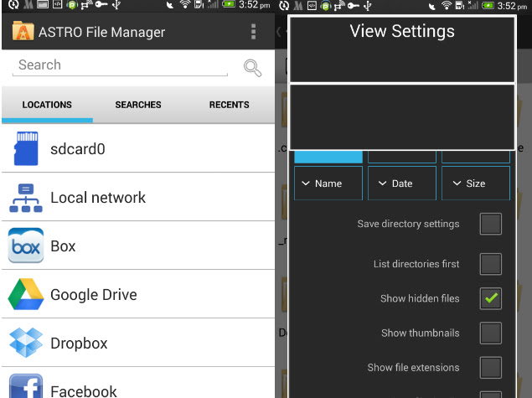This screenshot has width=532, height=398.
Task: Switch to the LOCATIONS tab
Action: tap(47, 105)
